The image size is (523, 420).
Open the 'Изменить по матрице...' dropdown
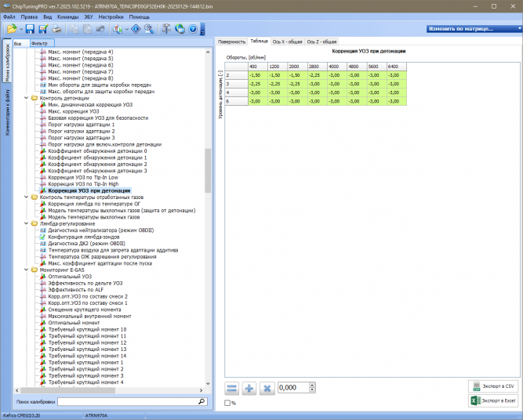coord(474,29)
